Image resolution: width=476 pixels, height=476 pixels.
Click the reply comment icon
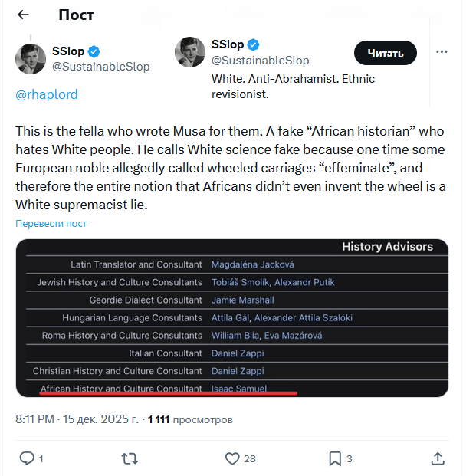pos(27,458)
